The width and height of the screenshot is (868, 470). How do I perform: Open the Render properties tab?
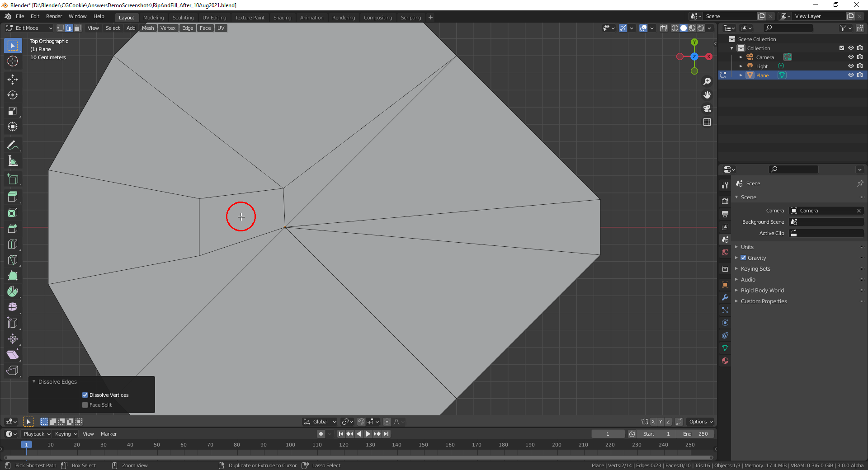(x=725, y=201)
